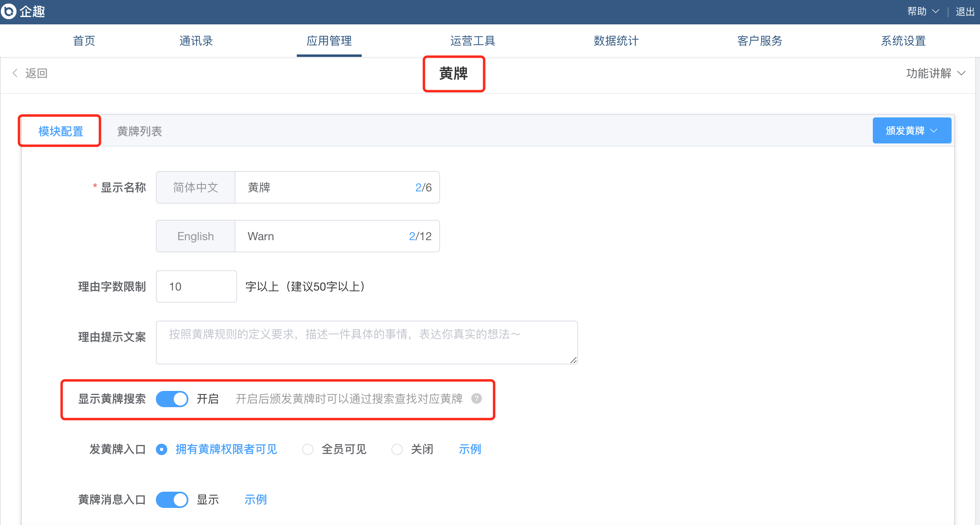980x525 pixels.
Task: Open the 颁发黄牌 dropdown button
Action: point(911,131)
